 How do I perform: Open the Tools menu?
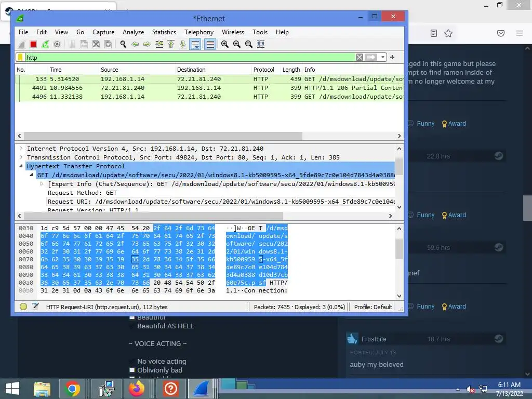[x=260, y=32]
